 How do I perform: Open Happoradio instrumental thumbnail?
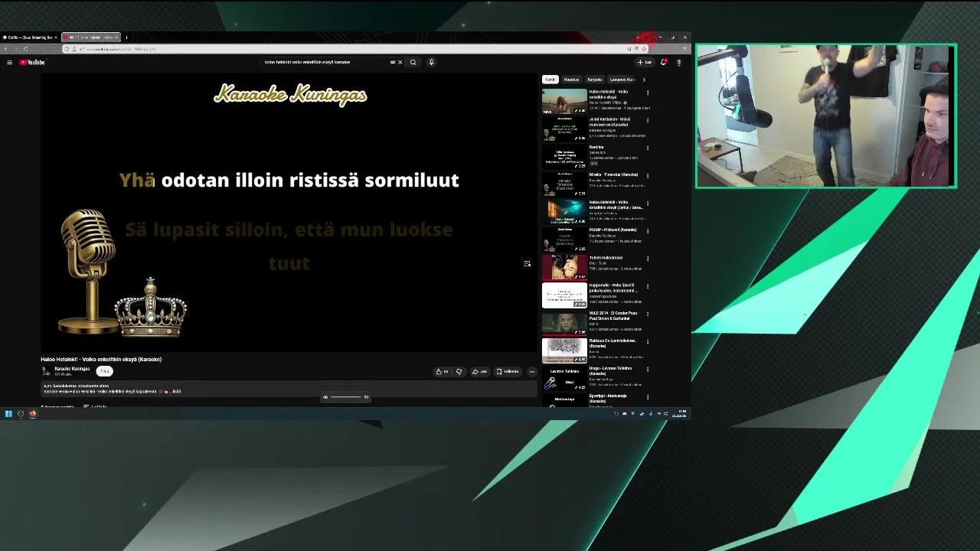coord(564,295)
